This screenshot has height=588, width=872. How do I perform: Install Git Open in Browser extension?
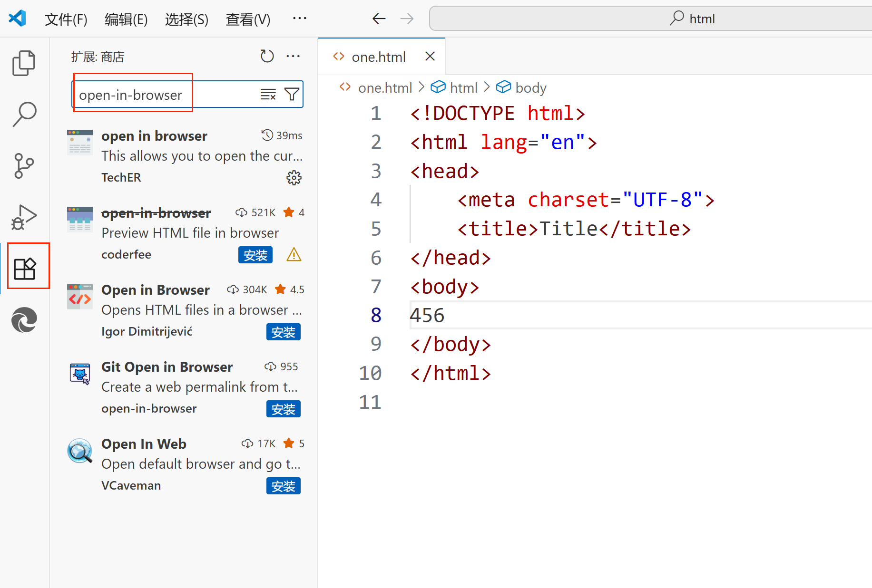(x=284, y=409)
